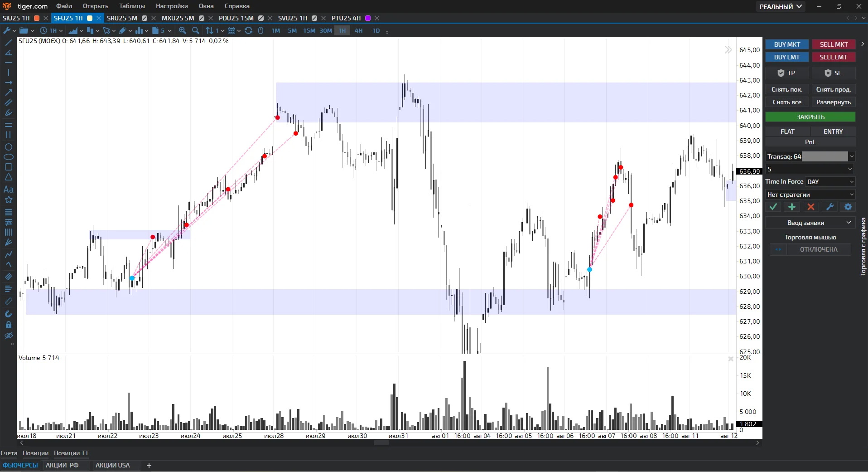Click the wrench icon in trading panel
This screenshot has height=472, width=868.
pos(829,207)
